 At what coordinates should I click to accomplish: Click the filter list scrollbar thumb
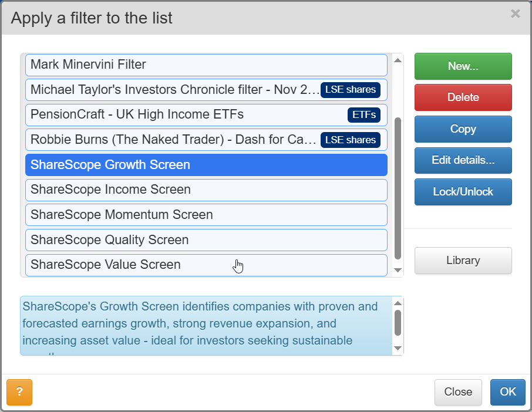click(x=398, y=188)
